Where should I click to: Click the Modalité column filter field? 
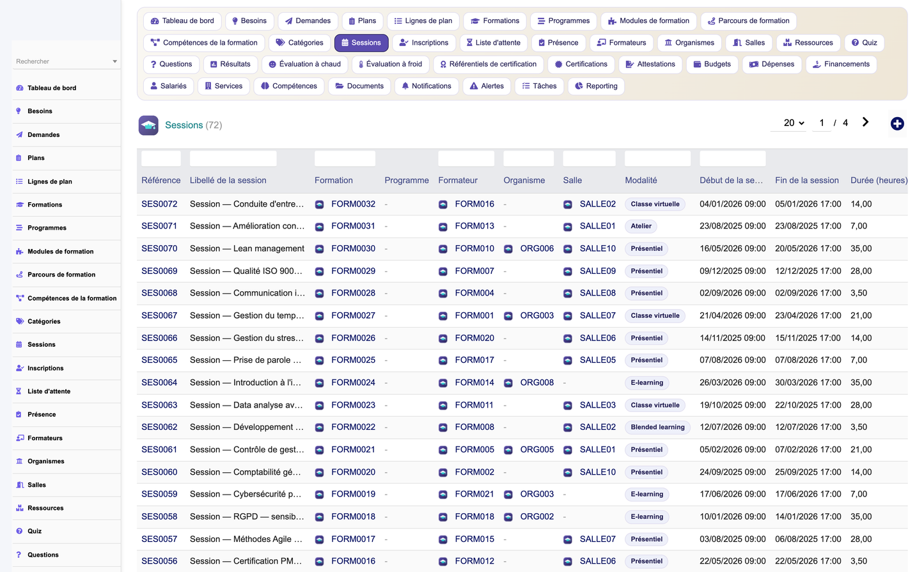coord(657,159)
